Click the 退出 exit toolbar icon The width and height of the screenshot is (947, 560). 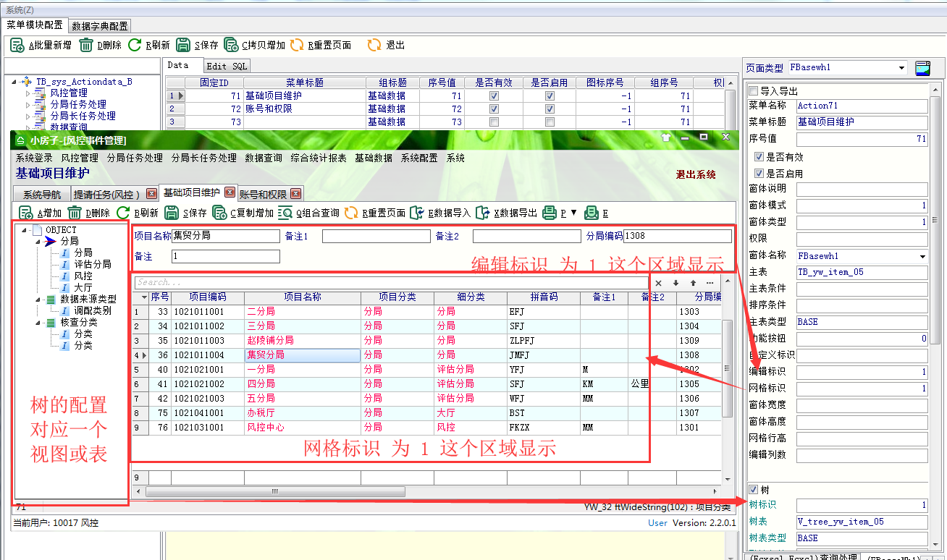(374, 45)
